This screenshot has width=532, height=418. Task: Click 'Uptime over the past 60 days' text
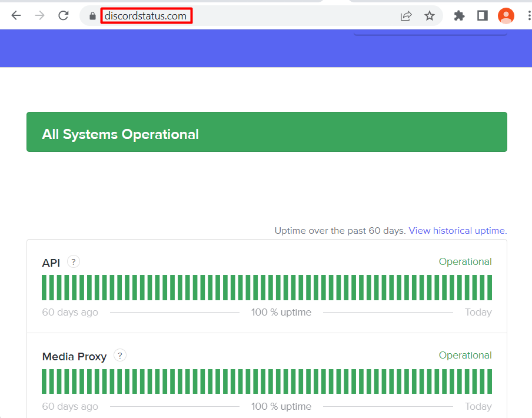pos(340,231)
